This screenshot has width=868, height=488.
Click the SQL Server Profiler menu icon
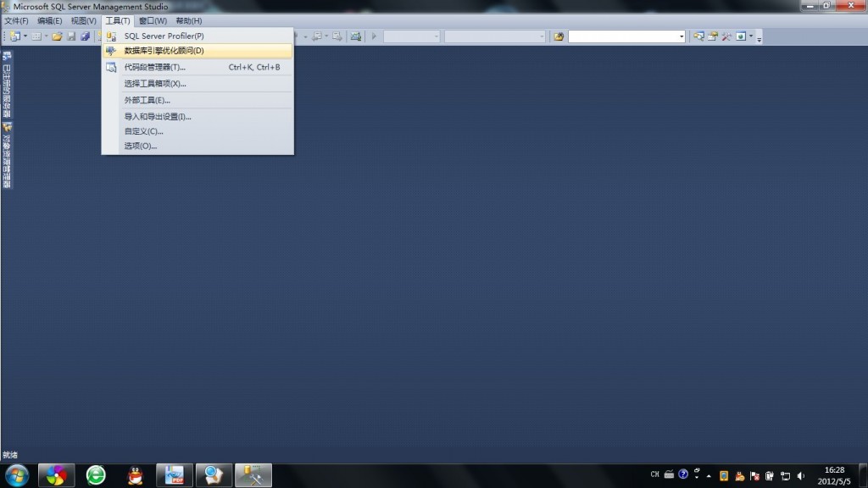[111, 36]
